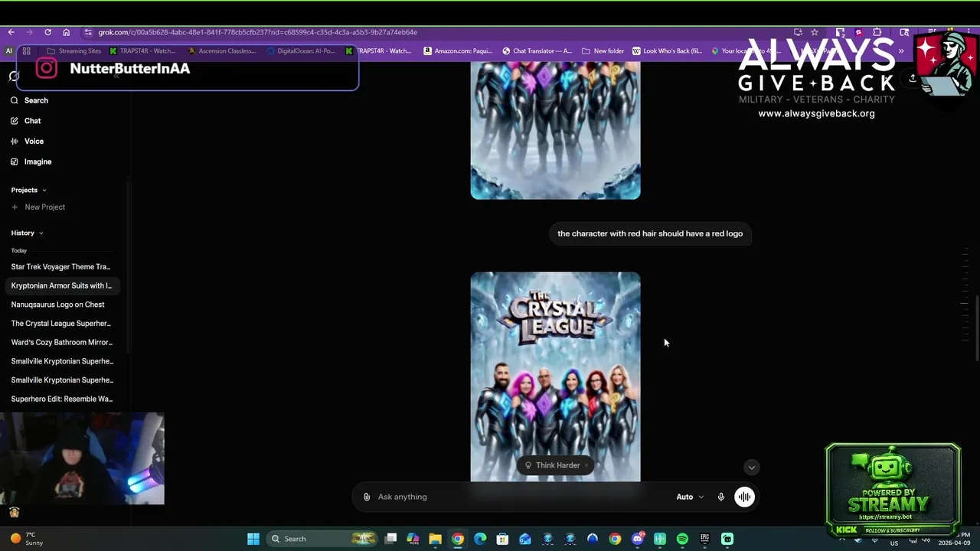Open File Explorer from the taskbar
The width and height of the screenshot is (980, 551).
[435, 539]
